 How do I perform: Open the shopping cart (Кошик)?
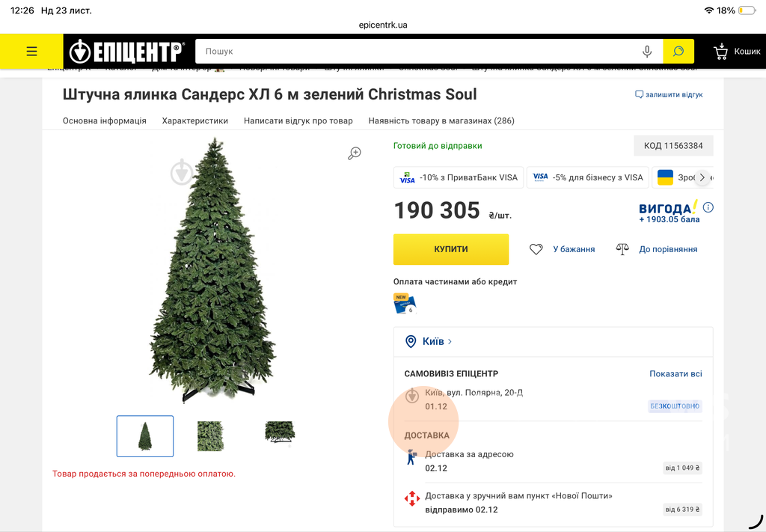(737, 52)
